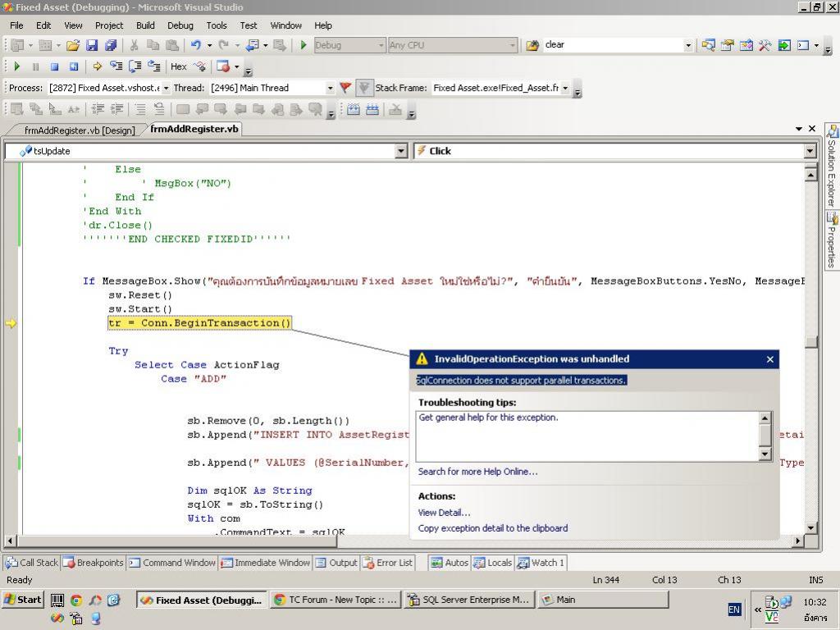Start debugging with the green play icon beside Debug
Viewport: 840px width, 630px height.
pos(304,46)
